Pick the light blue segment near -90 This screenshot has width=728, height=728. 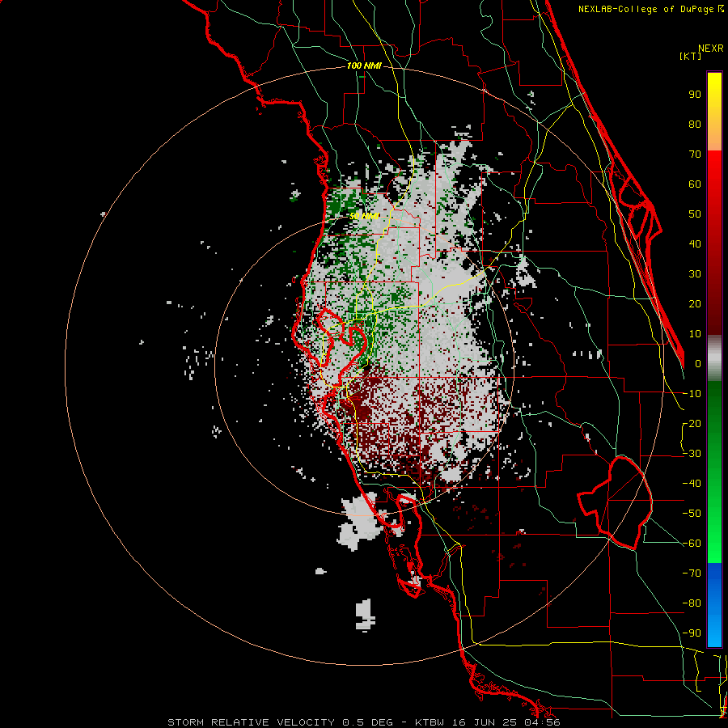714,633
